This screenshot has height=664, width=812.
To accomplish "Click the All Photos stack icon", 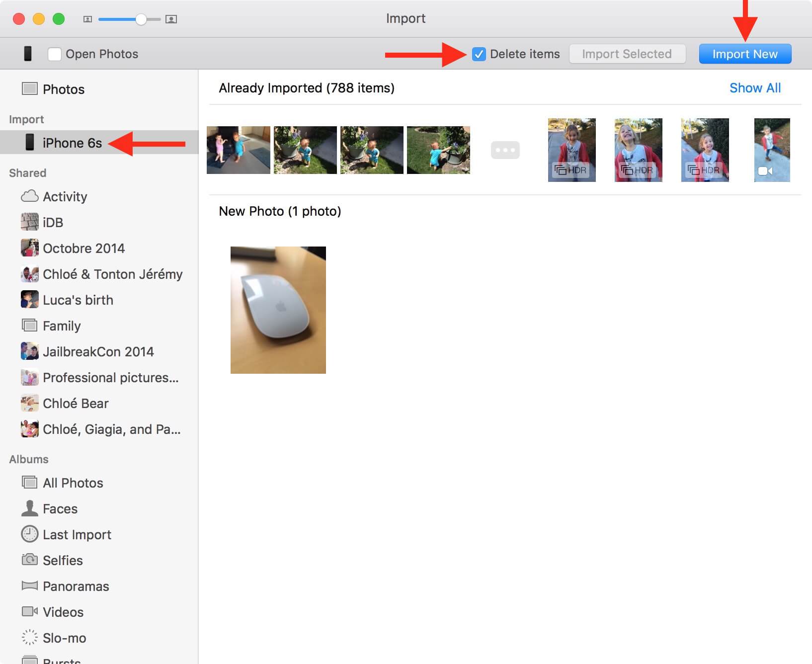I will [x=30, y=482].
